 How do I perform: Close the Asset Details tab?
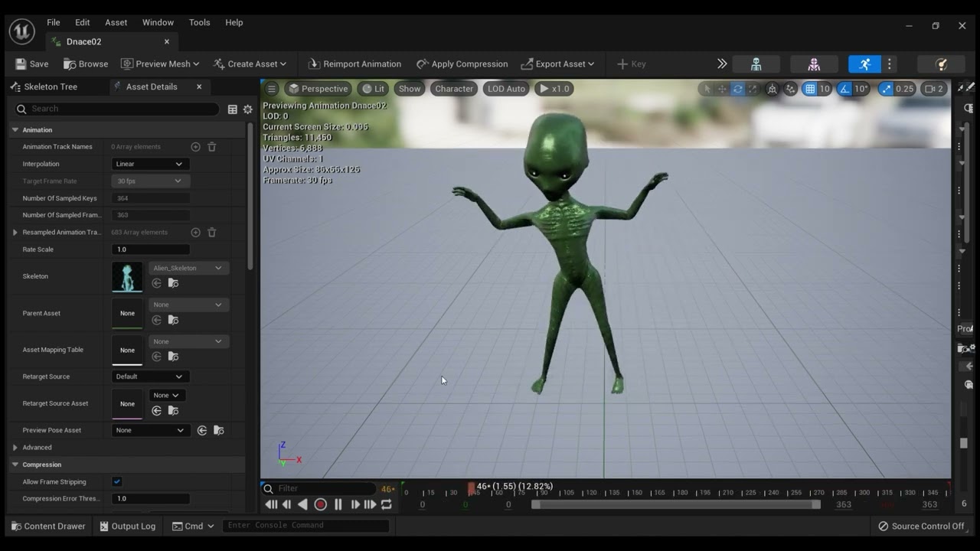pyautogui.click(x=199, y=86)
